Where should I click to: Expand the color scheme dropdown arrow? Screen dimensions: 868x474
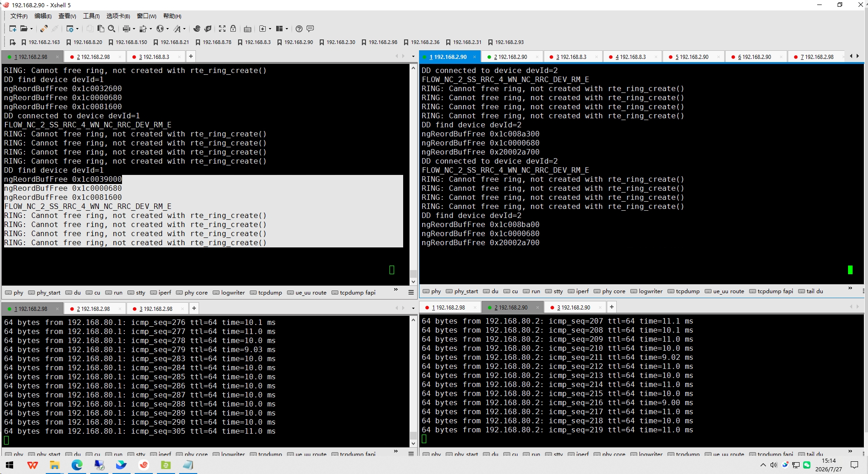point(151,29)
